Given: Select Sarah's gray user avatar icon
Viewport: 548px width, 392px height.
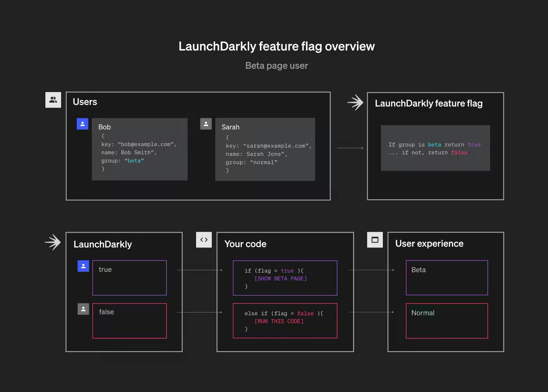Looking at the screenshot, I should coord(206,124).
